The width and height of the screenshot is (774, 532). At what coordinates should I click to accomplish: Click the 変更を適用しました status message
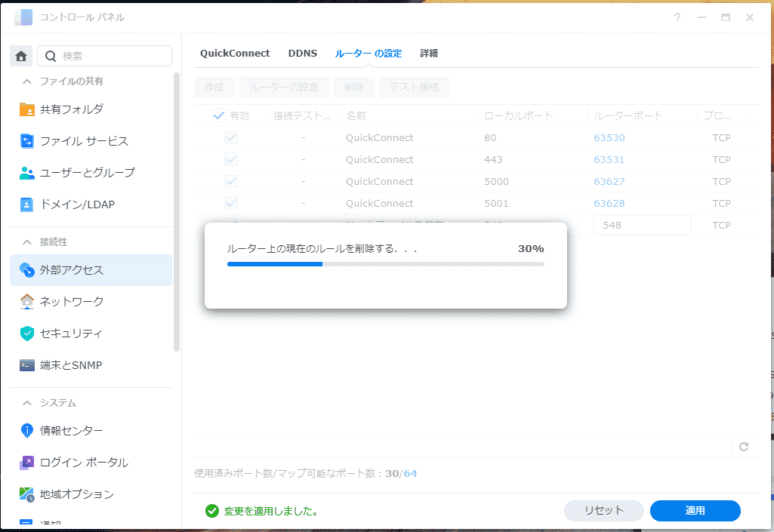tap(270, 512)
